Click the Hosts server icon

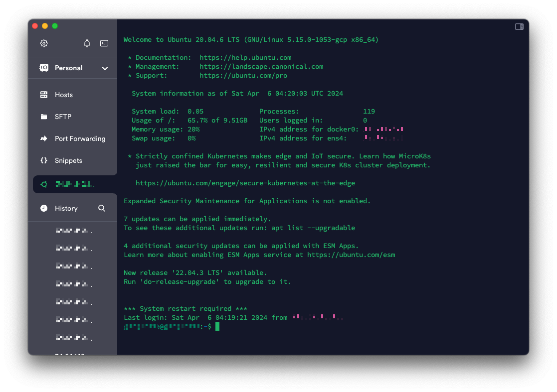coord(44,95)
